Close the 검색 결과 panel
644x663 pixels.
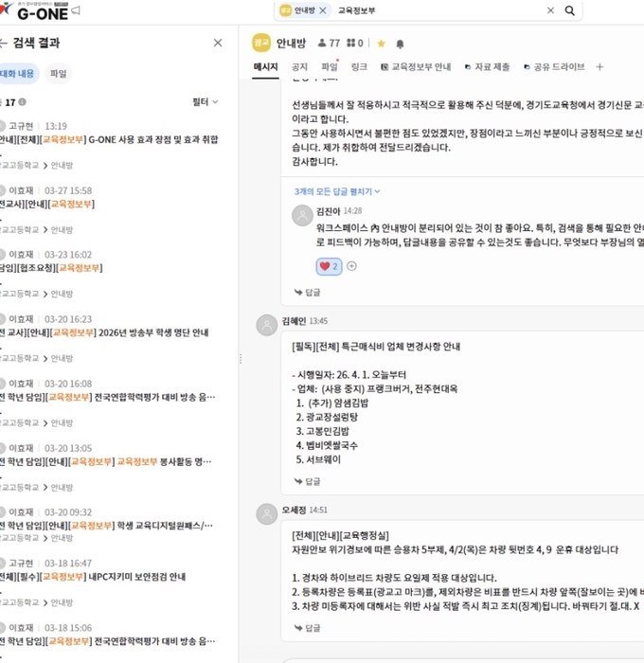pyautogui.click(x=218, y=43)
